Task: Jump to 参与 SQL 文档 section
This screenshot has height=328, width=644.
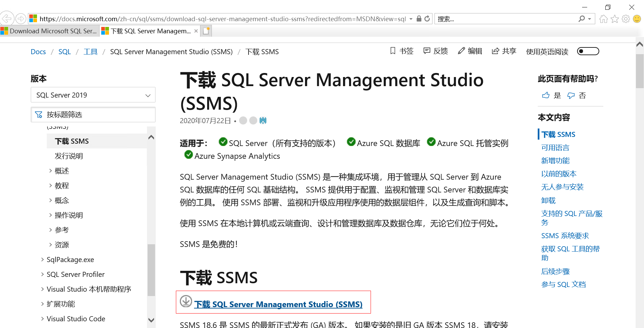Action: pyautogui.click(x=563, y=285)
